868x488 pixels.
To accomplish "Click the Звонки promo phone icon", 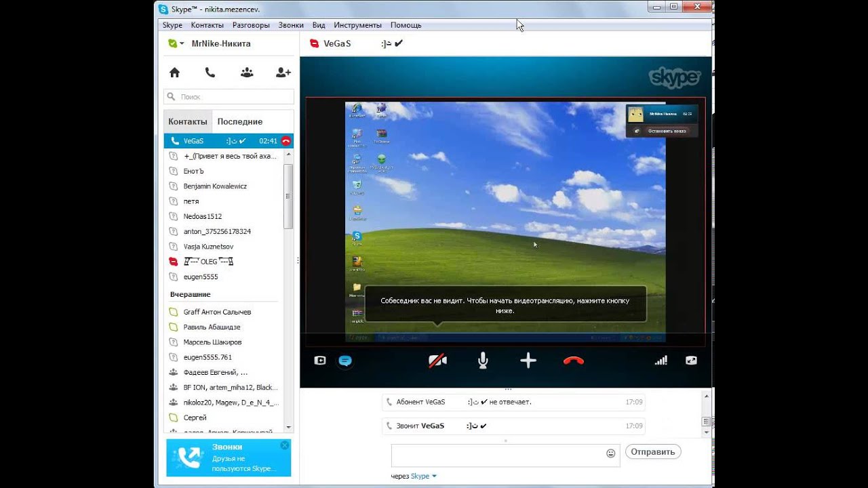I will click(188, 457).
